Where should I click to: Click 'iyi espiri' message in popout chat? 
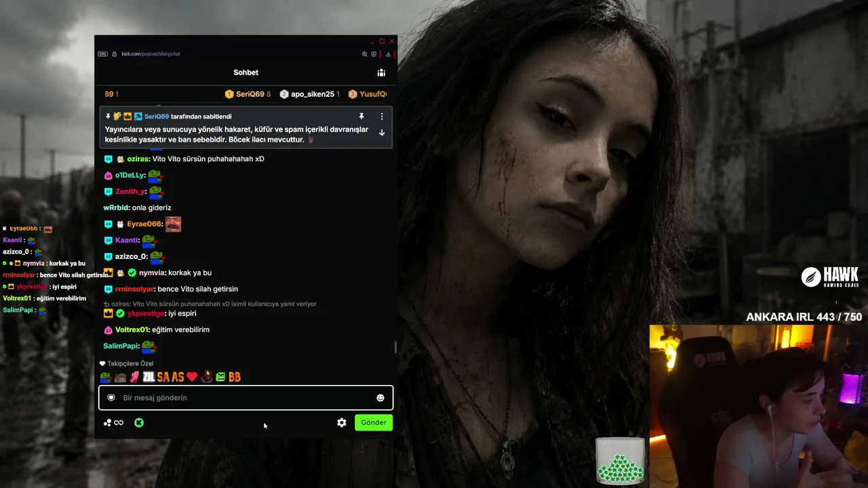pos(182,313)
